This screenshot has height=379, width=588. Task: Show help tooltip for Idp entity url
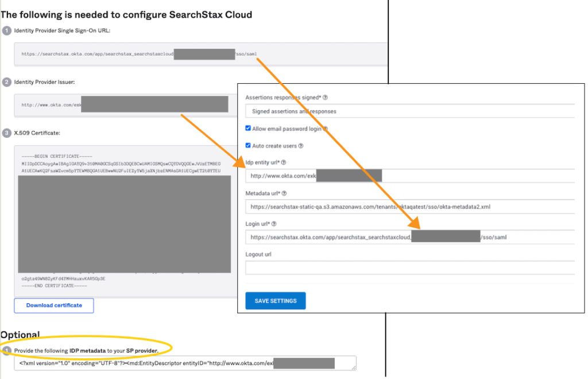tap(284, 163)
